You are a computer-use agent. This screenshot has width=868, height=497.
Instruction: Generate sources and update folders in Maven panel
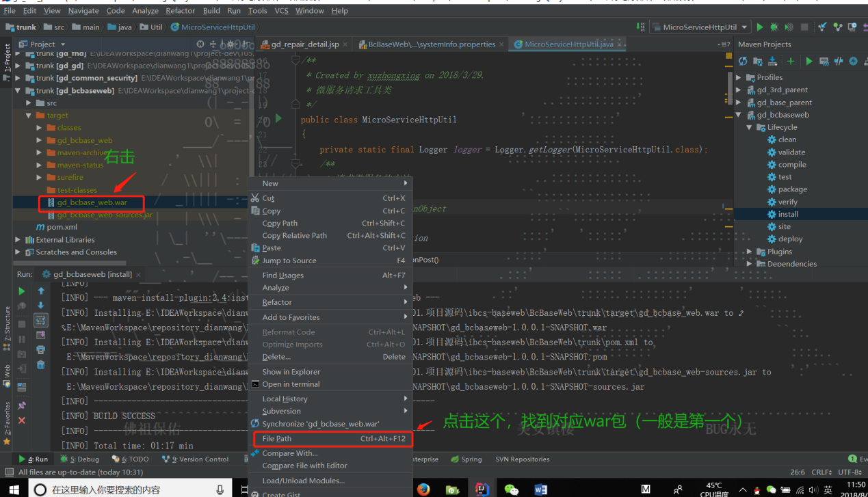[759, 61]
